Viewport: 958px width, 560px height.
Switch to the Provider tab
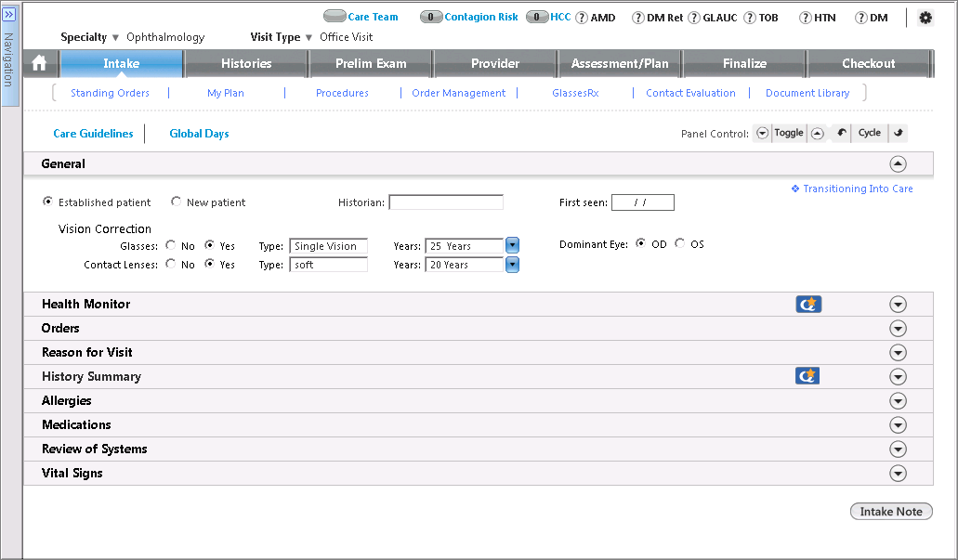[x=495, y=63]
